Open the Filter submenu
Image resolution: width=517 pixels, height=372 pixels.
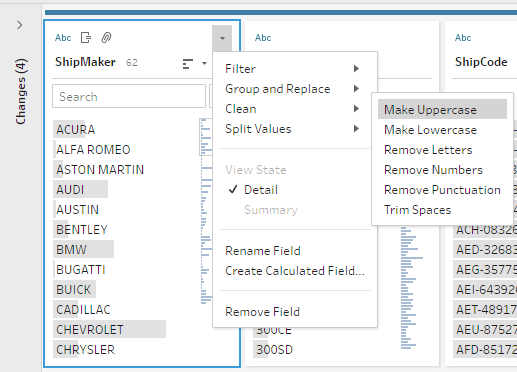click(x=295, y=69)
